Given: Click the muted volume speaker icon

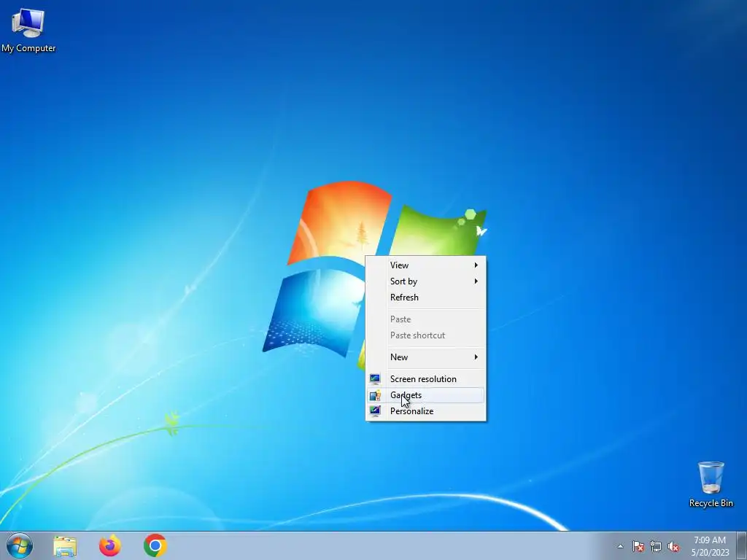Looking at the screenshot, I should 673,547.
